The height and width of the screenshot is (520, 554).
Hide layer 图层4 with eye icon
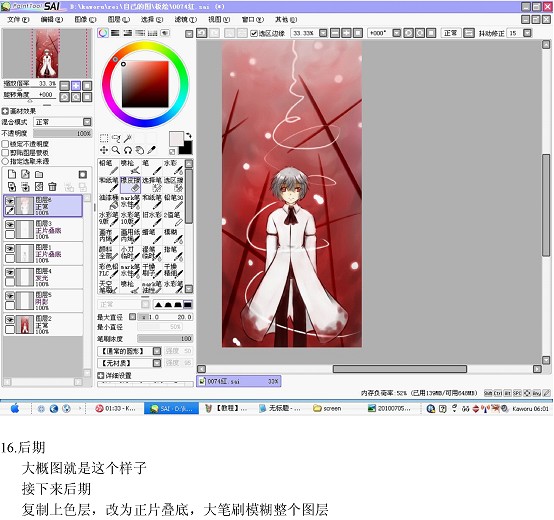tap(10, 272)
